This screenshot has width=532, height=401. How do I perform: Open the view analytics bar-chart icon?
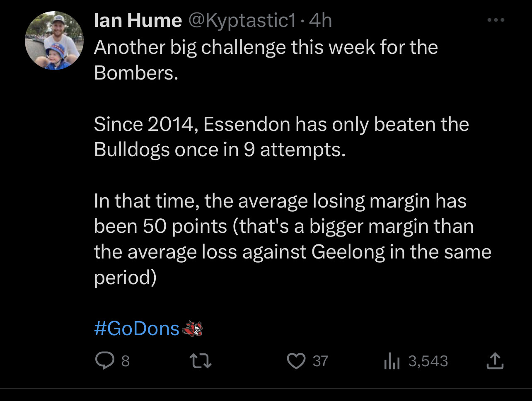(392, 361)
